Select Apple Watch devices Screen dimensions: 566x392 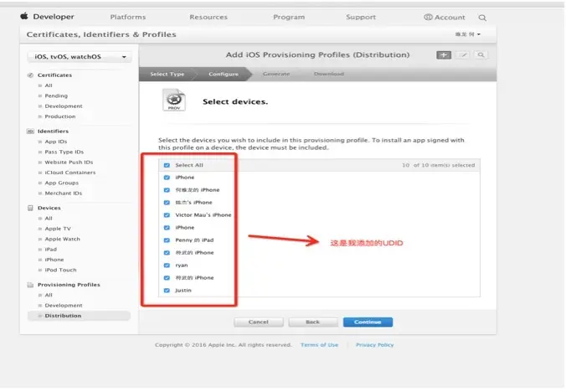coord(63,240)
